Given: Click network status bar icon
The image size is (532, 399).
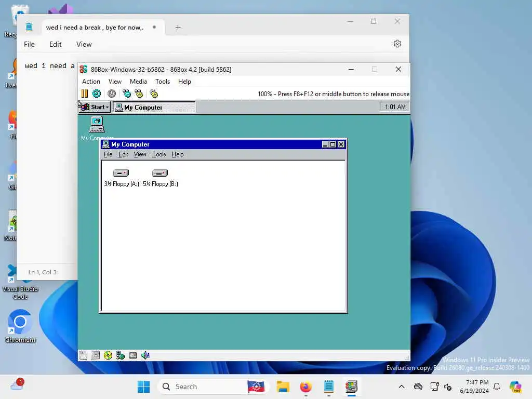Looking at the screenshot, I should click(x=121, y=355).
